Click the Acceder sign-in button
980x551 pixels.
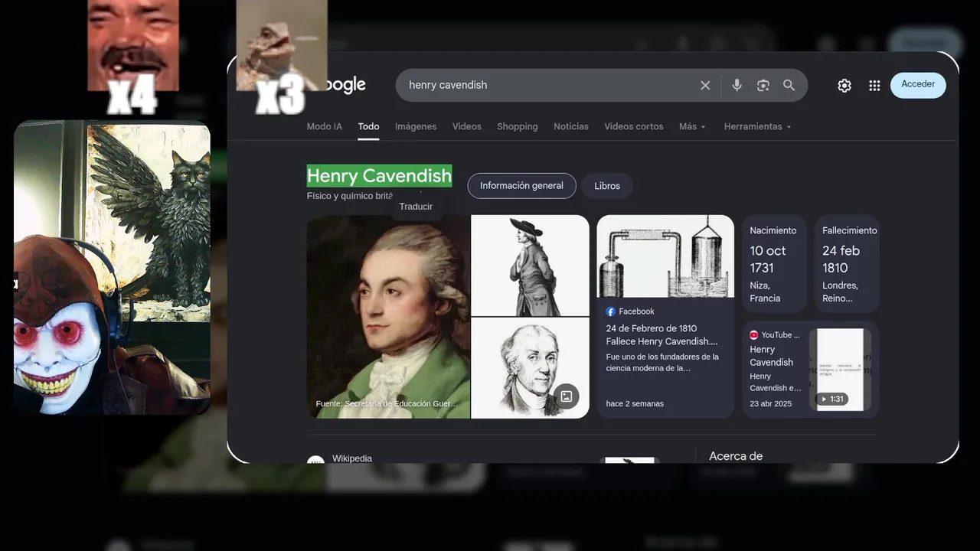coord(918,84)
